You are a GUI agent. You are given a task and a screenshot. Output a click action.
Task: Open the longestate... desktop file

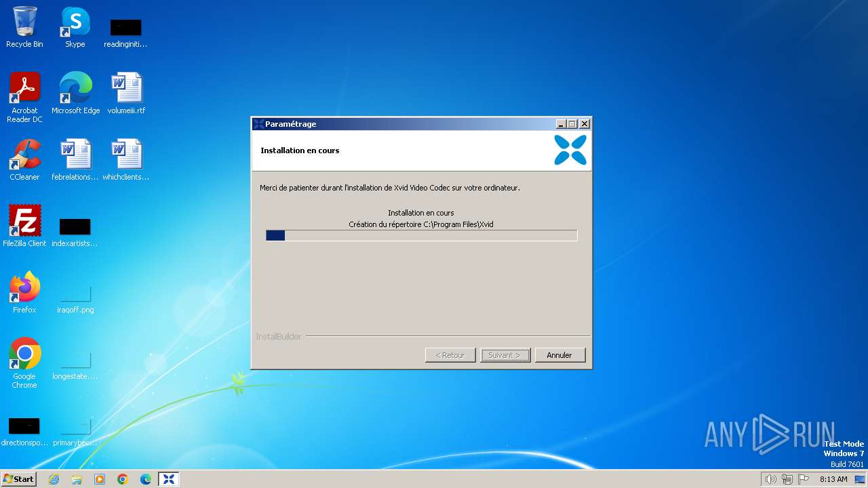[75, 365]
